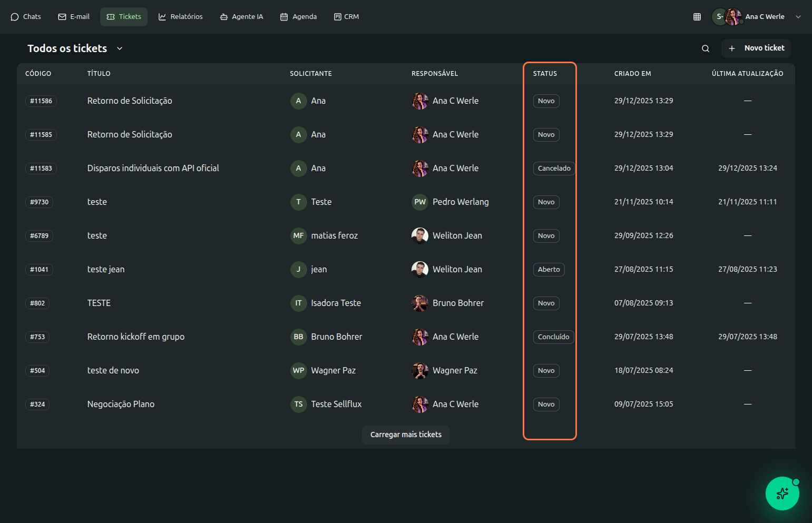Switch to the Relatórios tab
Screen dimensions: 812x523
pos(181,17)
